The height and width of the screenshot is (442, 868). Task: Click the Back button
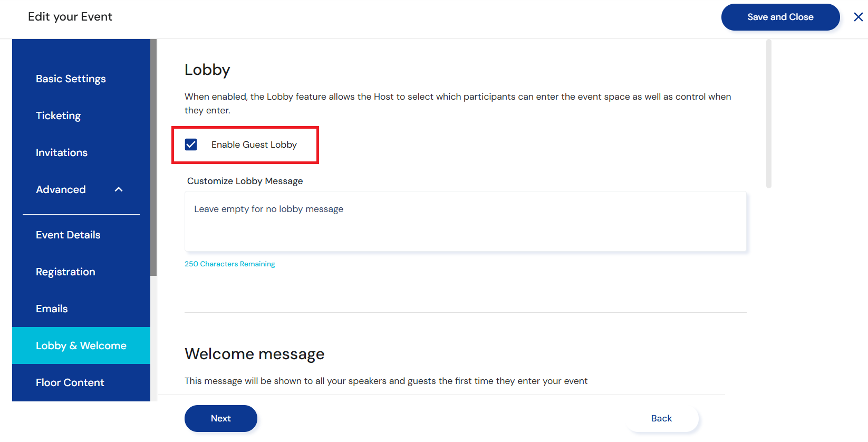661,418
